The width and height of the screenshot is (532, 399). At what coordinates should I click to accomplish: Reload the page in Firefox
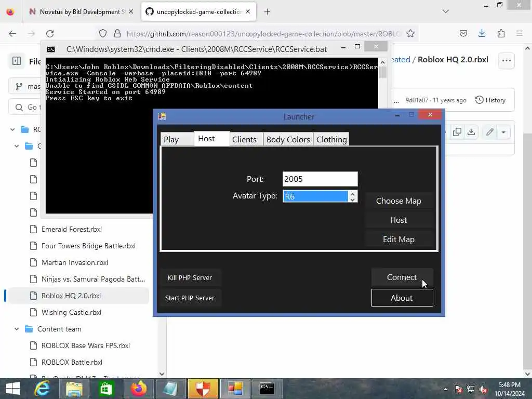50,33
